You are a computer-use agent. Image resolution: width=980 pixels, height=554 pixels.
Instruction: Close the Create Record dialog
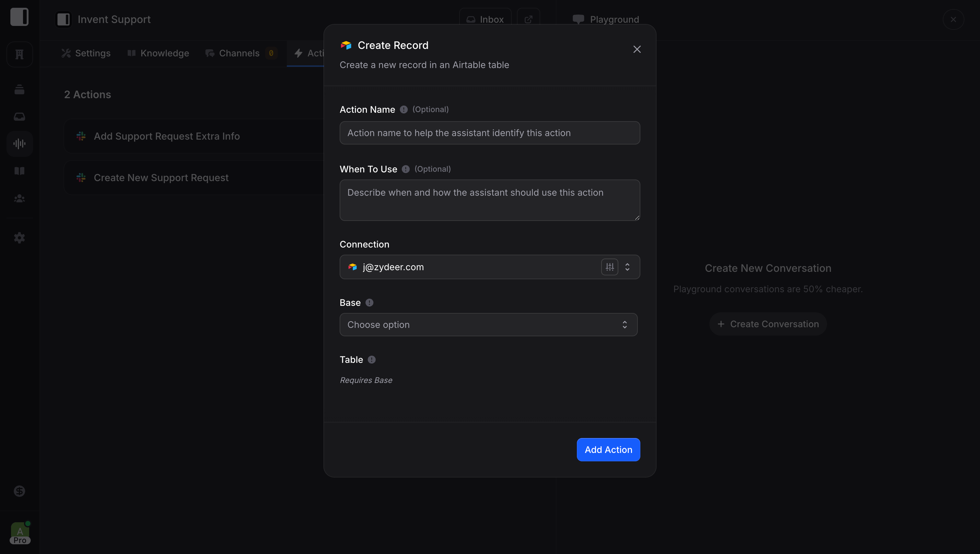point(637,49)
